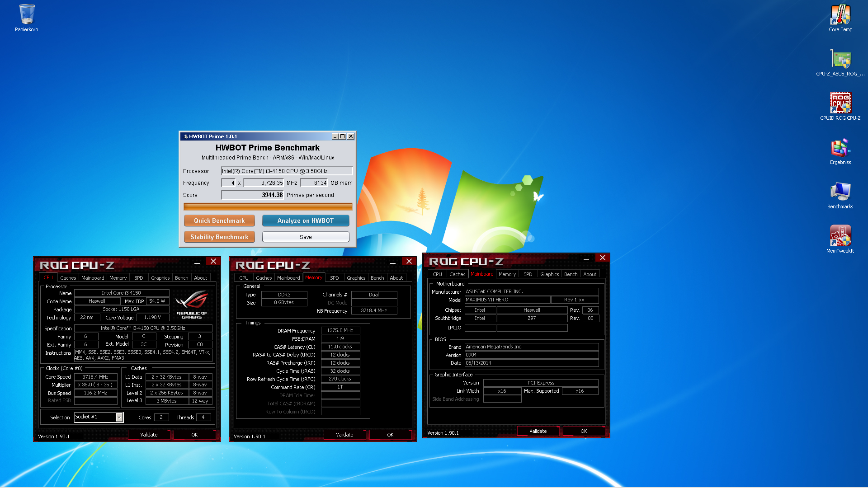Close the HWBOT Prime window
Viewport: 868px width, 488px height.
351,136
